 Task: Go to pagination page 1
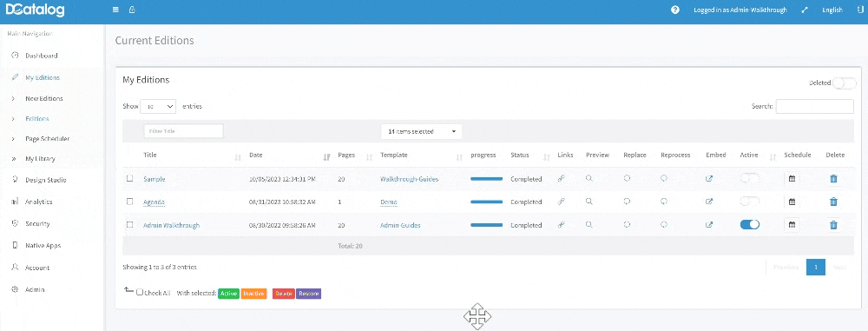[816, 268]
